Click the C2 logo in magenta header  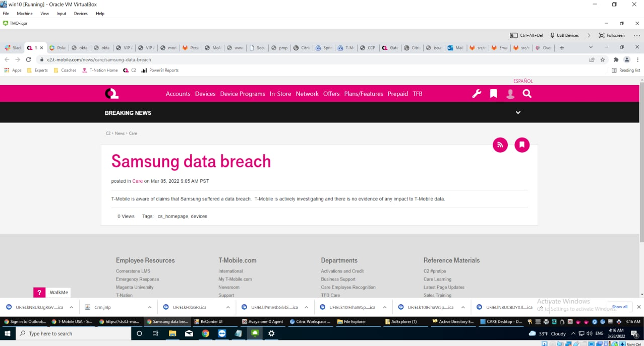point(111,94)
